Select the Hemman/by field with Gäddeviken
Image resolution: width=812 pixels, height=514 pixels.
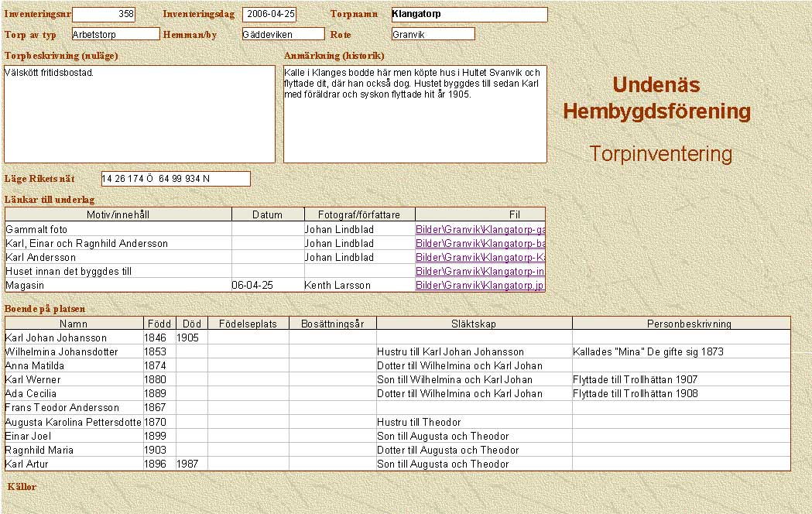283,34
